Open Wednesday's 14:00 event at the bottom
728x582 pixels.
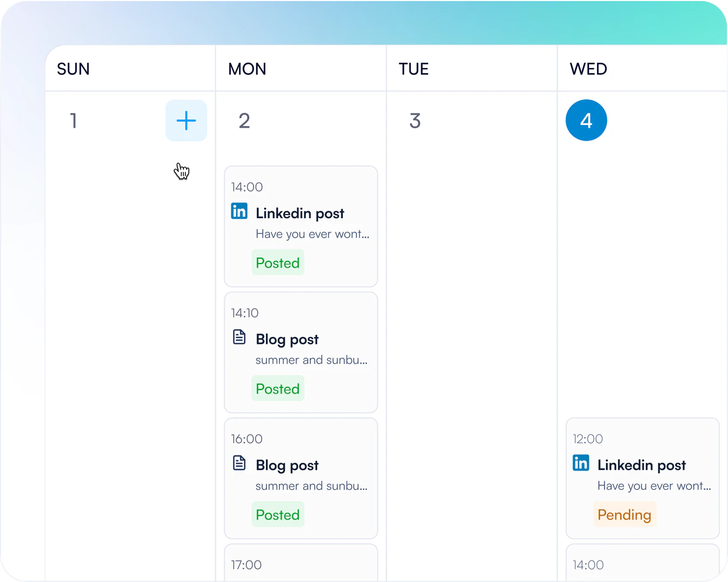[642, 565]
